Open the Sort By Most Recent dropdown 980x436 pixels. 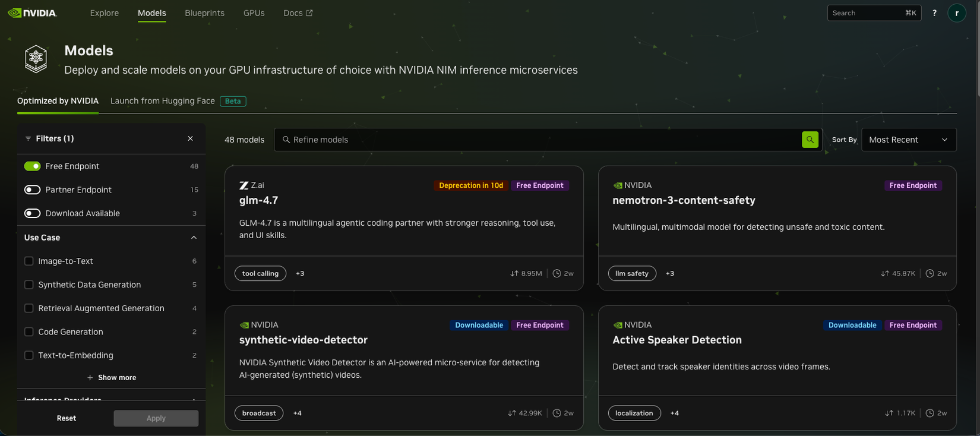click(909, 140)
